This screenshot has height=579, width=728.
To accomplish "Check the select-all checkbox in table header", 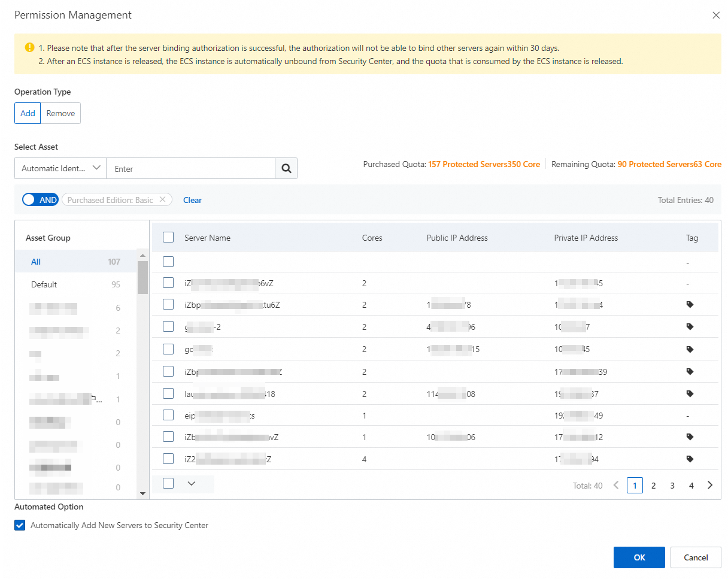I will pyautogui.click(x=168, y=237).
